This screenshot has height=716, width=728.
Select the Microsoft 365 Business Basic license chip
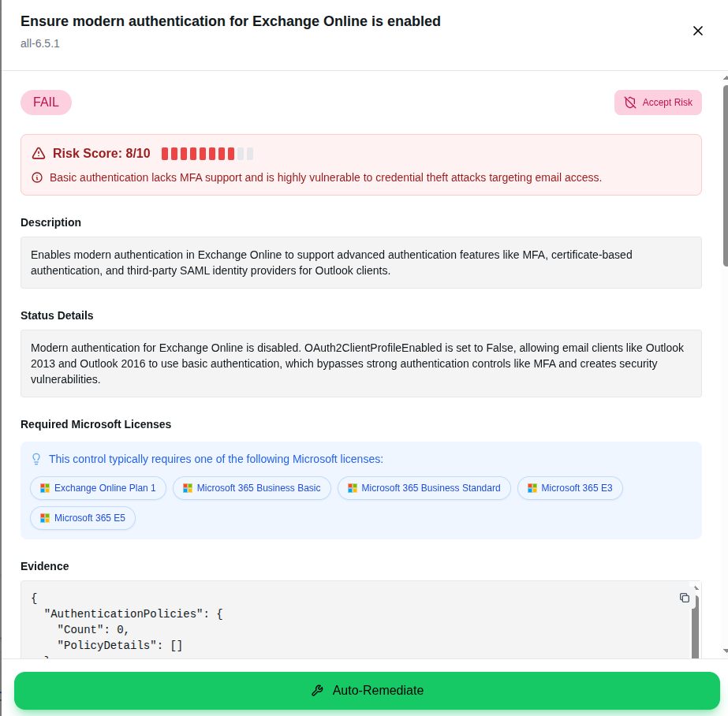[252, 488]
